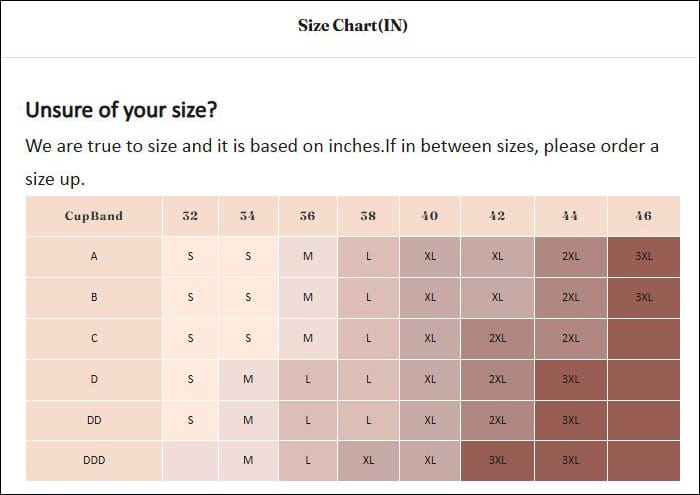The width and height of the screenshot is (700, 495).
Task: Select the "Unsure of your size?" heading
Action: (x=120, y=109)
